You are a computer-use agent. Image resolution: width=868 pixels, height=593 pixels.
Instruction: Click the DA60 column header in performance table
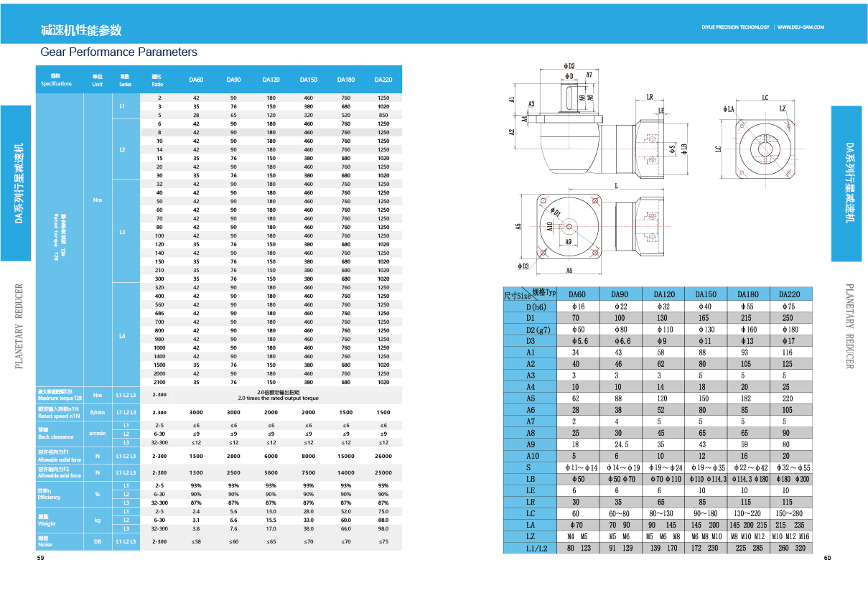pyautogui.click(x=196, y=80)
